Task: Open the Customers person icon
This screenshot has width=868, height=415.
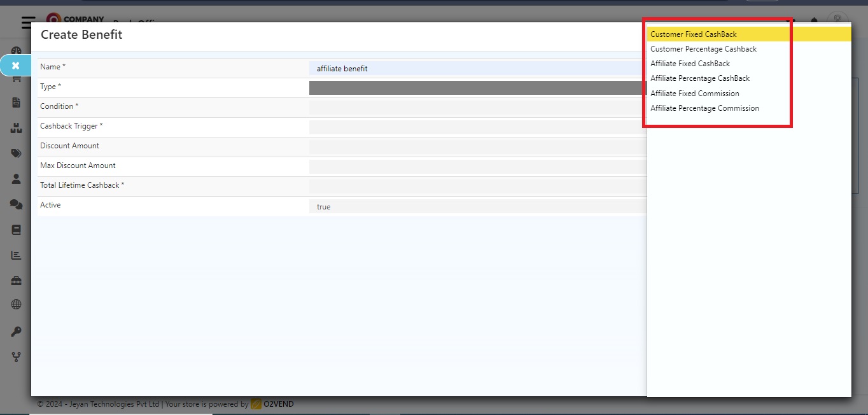Action: click(16, 179)
